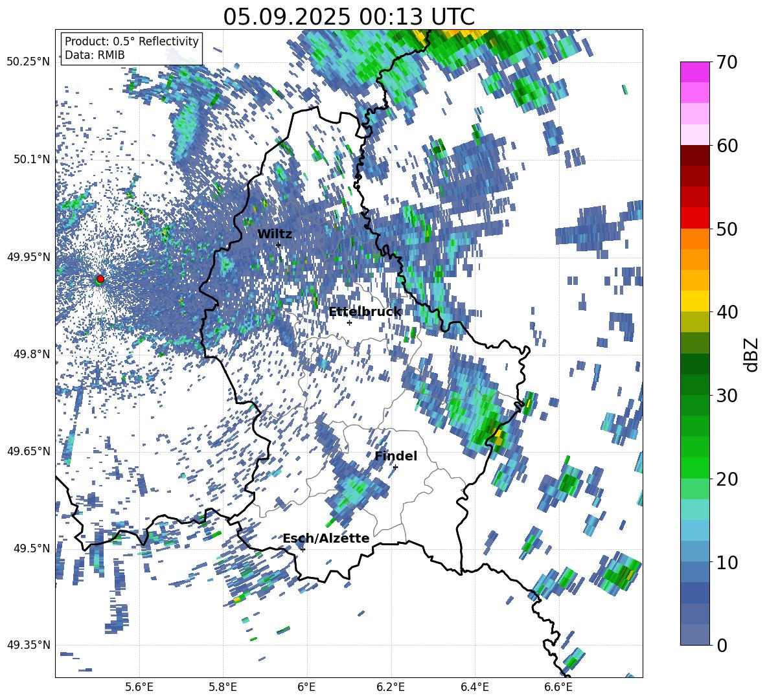Click the Findel location label
The width and height of the screenshot is (767, 700).
coord(396,456)
